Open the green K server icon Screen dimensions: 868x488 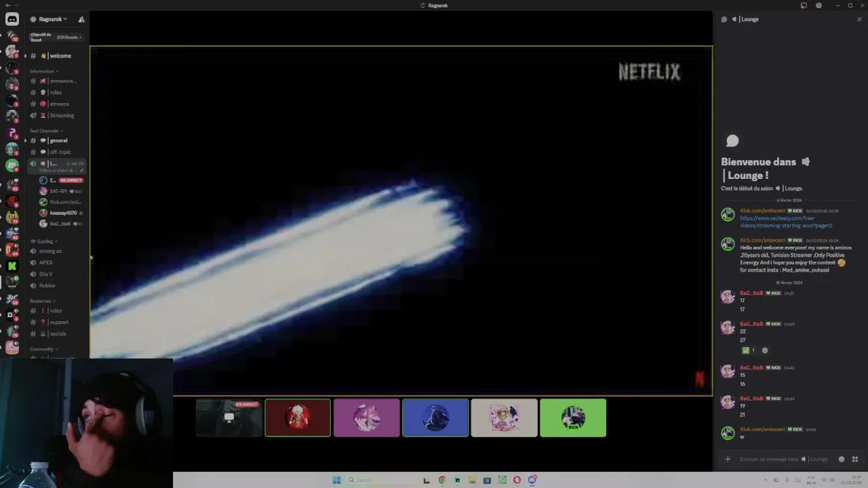tap(12, 266)
